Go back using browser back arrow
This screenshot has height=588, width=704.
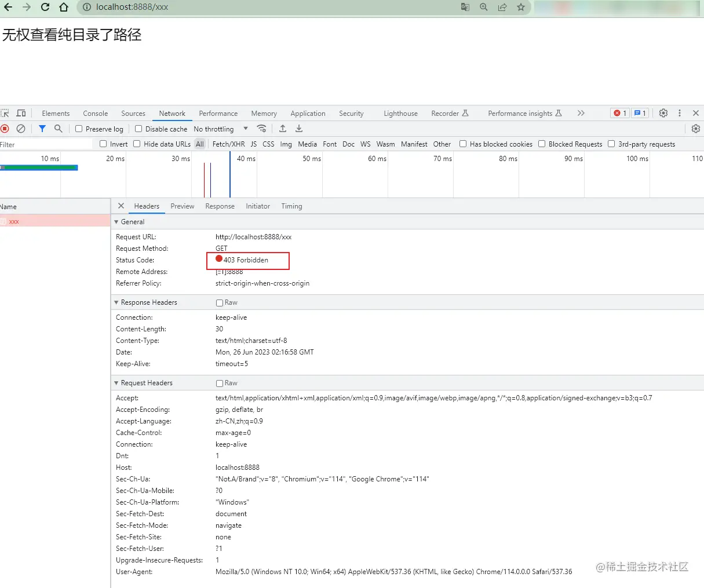tap(8, 8)
